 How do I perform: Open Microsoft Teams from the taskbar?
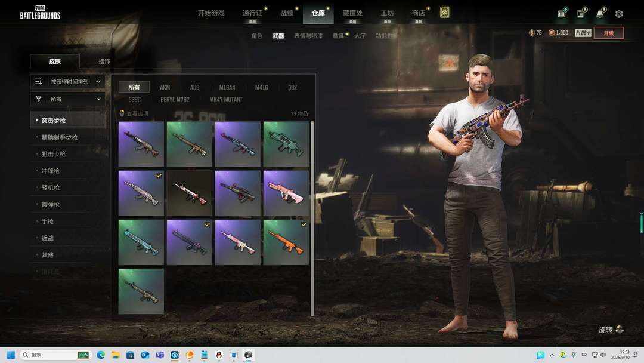(x=160, y=355)
